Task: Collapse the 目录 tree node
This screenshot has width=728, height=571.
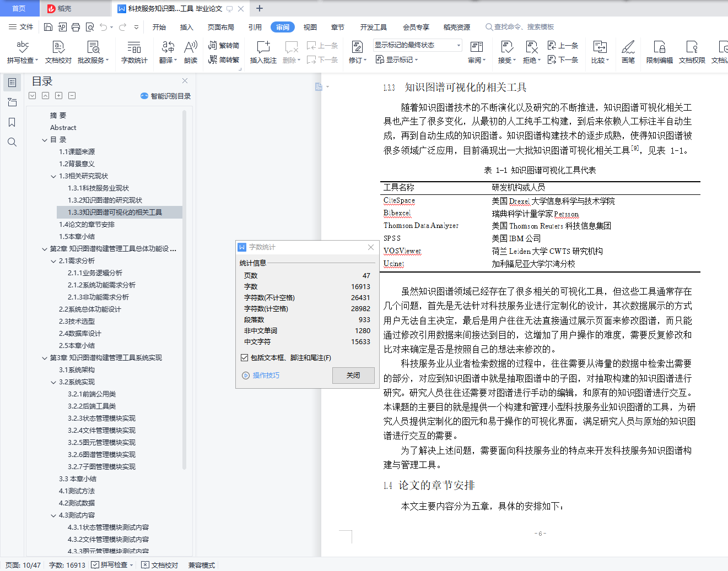Action: pyautogui.click(x=45, y=140)
